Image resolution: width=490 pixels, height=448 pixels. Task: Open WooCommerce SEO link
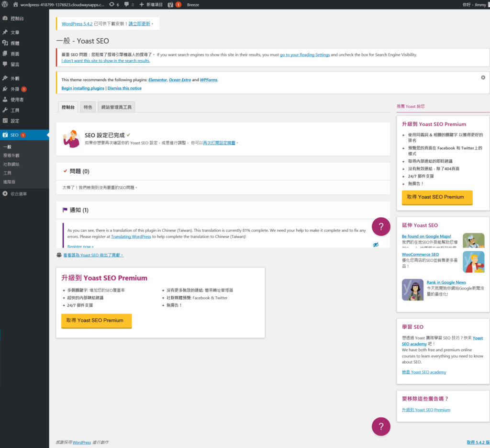[x=420, y=255]
